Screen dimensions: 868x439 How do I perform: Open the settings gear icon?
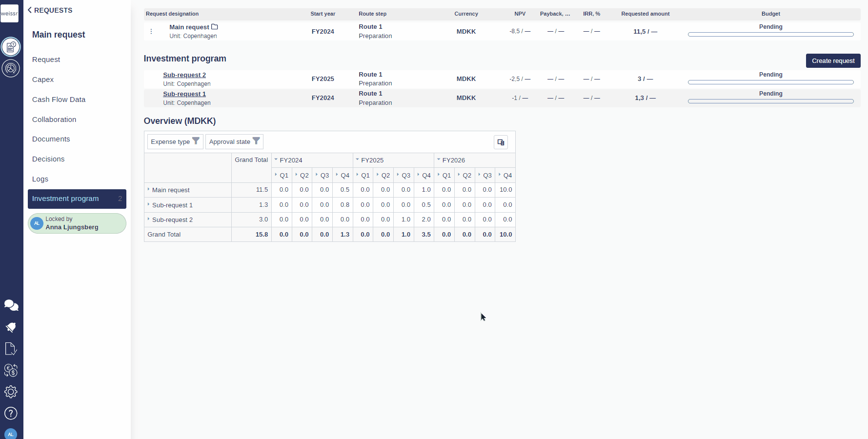(11, 392)
